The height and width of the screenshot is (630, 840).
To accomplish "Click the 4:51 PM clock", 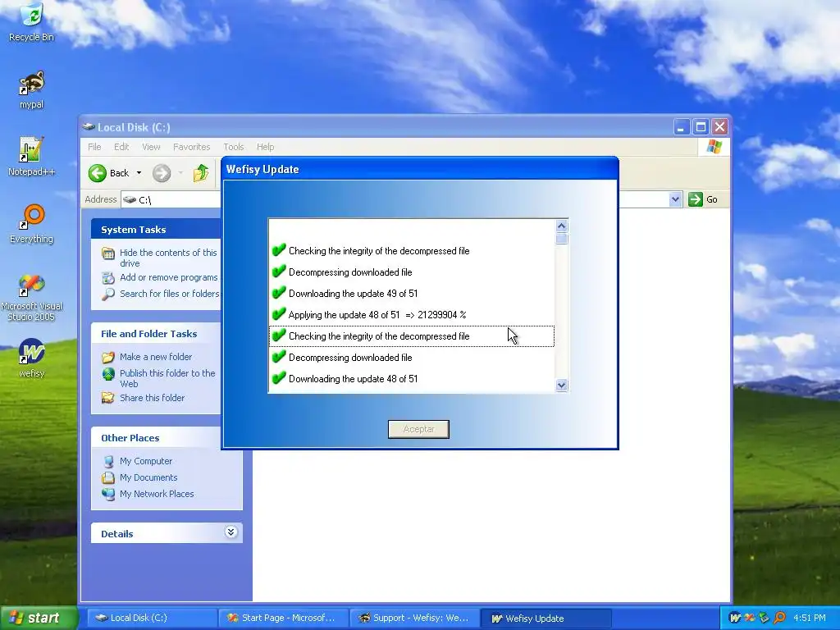I will click(810, 618).
